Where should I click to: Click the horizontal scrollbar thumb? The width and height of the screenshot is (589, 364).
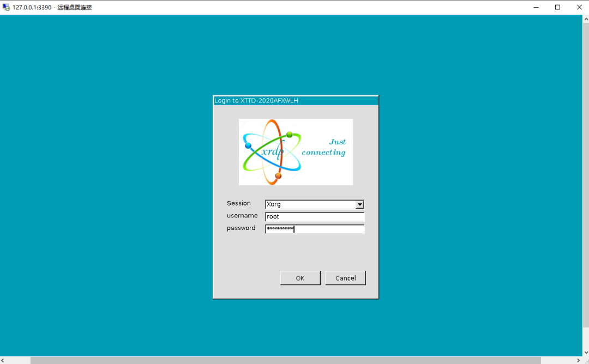tap(285, 360)
